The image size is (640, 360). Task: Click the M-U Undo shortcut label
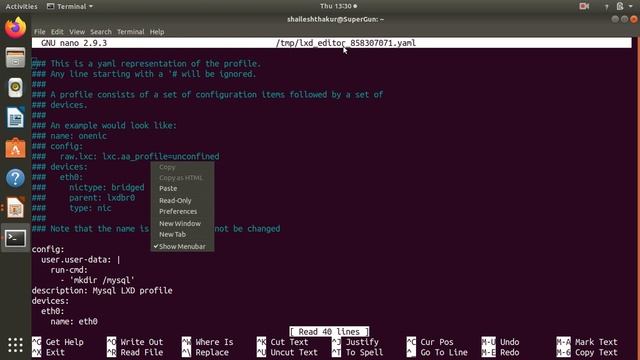click(500, 342)
